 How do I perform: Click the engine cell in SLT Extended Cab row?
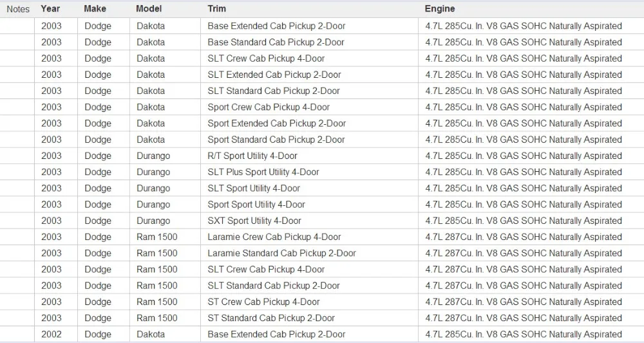point(524,75)
